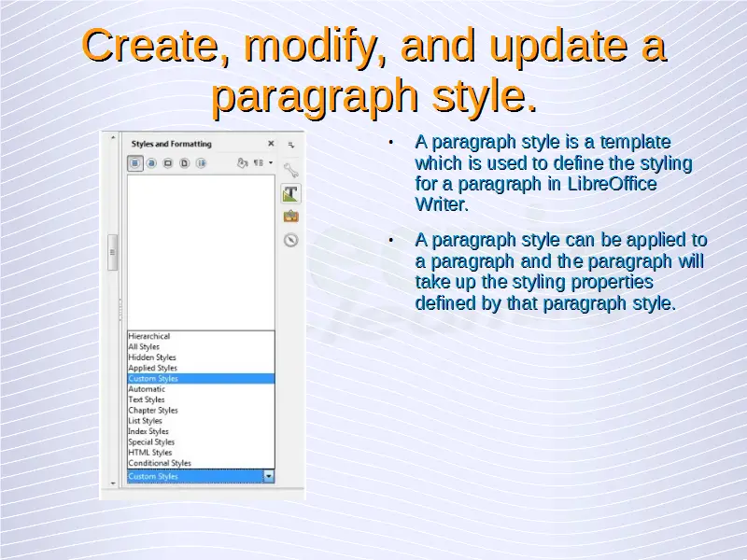The image size is (747, 560).
Task: Choose HTML Styles filter entry
Action: [150, 453]
